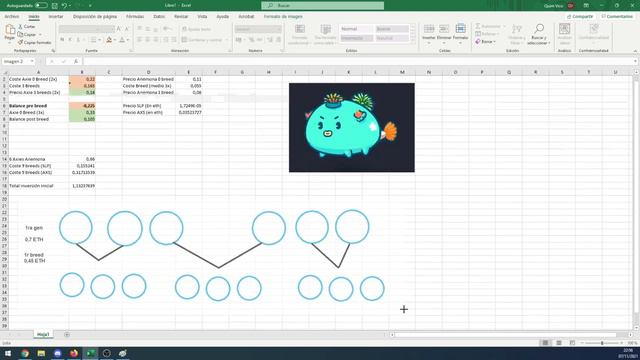Screen dimensions: 640x360
Task: Open Discord from the taskbar
Action: pyautogui.click(x=58, y=353)
